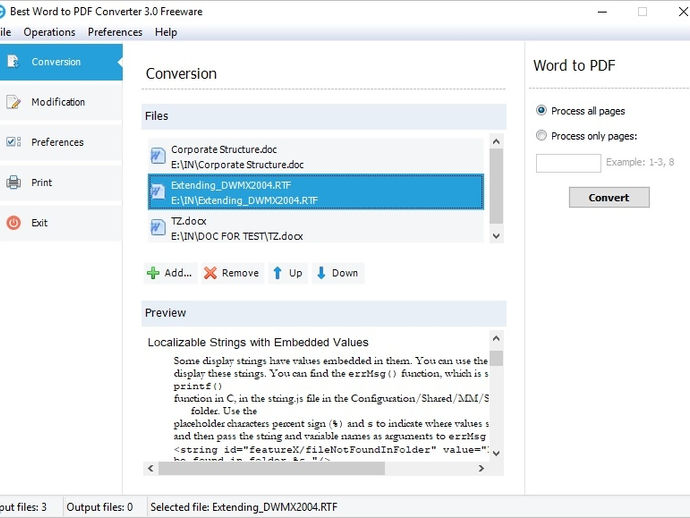Click the TZ.docx file icon
Viewport: 690px width, 518px height.
point(158,228)
